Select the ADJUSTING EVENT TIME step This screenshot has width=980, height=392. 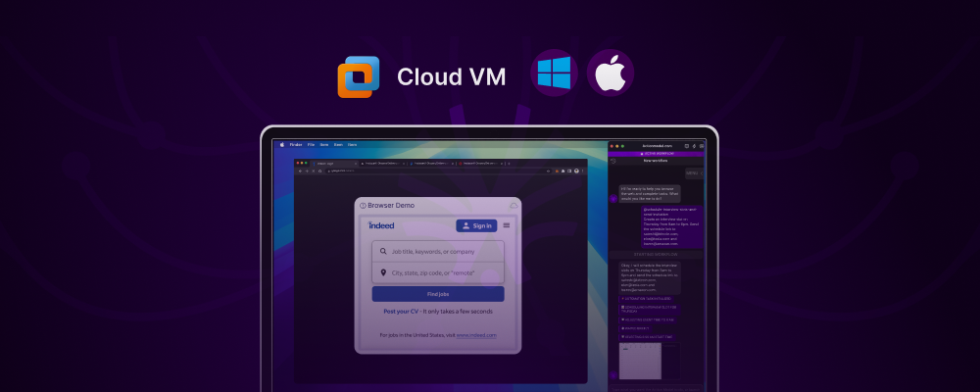(x=648, y=319)
